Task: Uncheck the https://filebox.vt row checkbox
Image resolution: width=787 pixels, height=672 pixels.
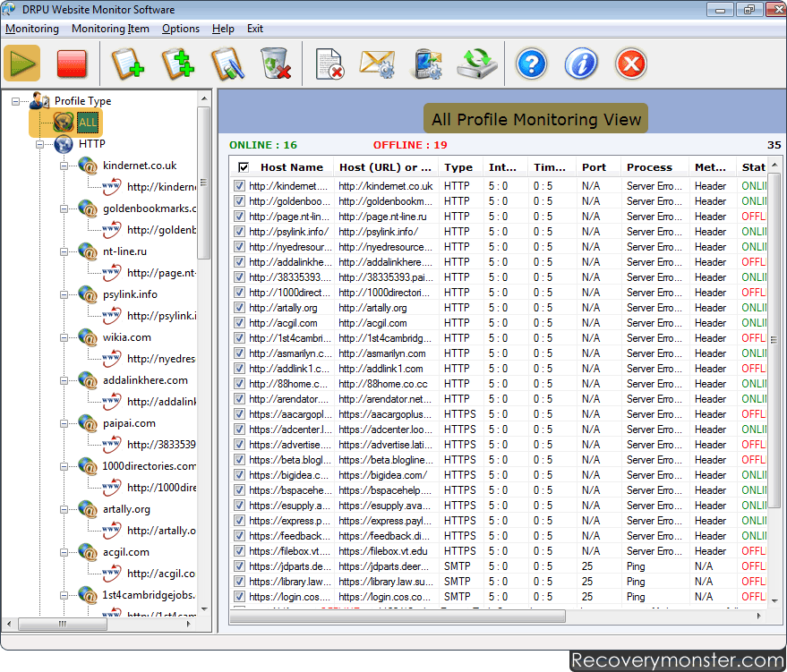Action: [239, 550]
